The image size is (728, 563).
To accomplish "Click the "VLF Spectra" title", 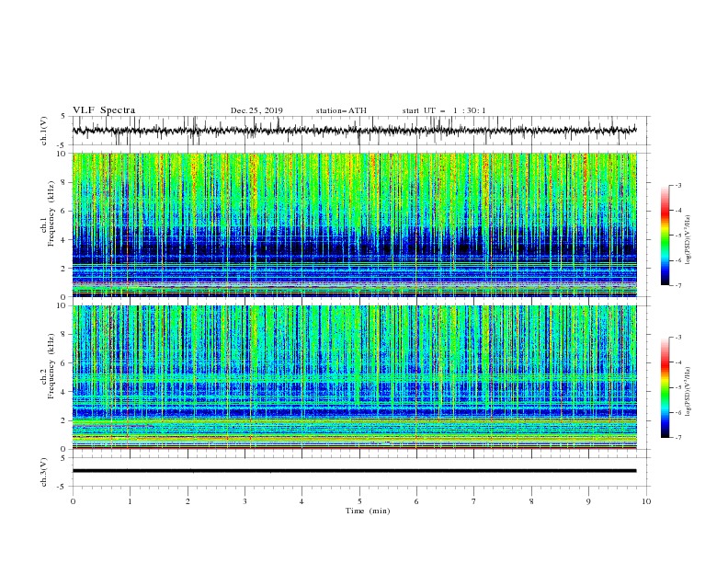I will point(104,110).
